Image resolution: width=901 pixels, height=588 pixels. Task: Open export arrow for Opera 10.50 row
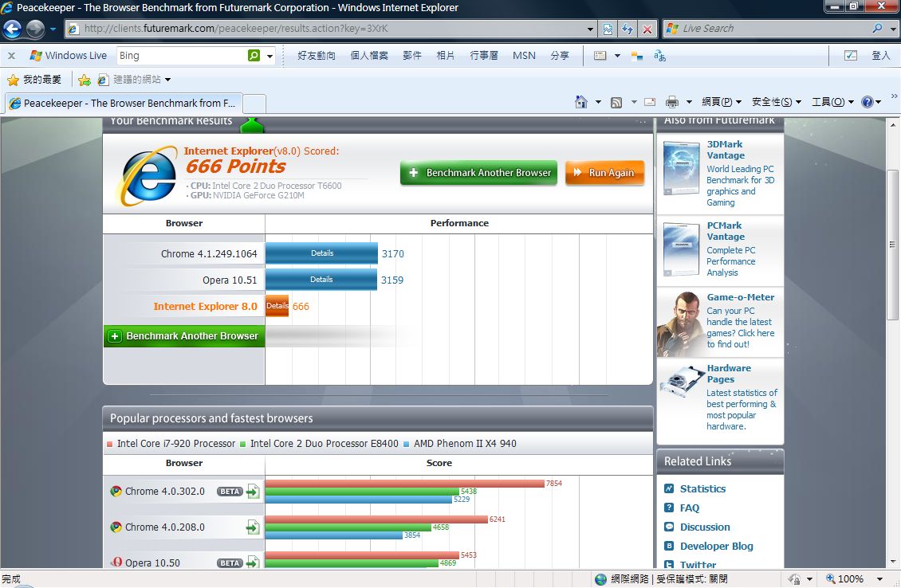click(253, 563)
